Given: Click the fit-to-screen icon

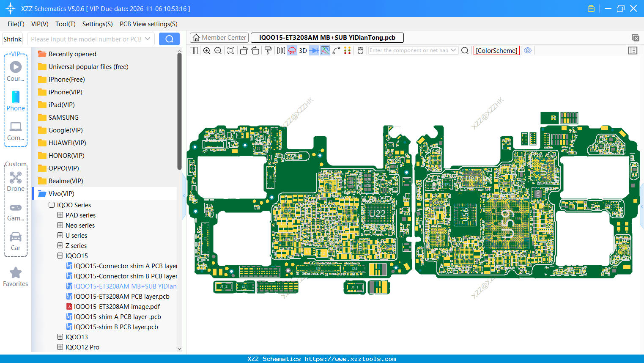Looking at the screenshot, I should click(x=231, y=51).
